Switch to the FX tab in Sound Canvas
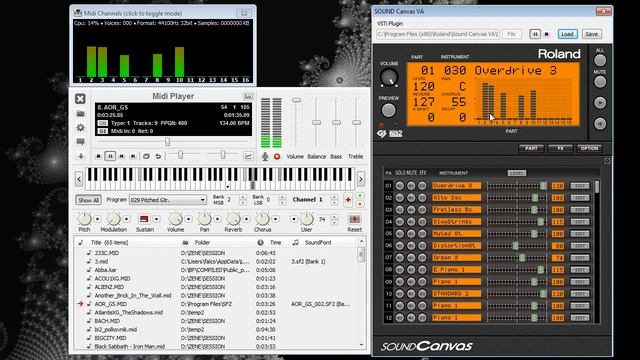 560,149
